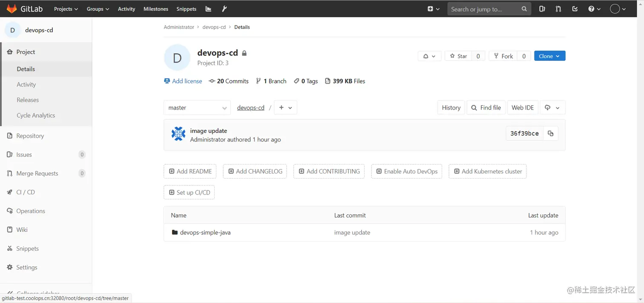This screenshot has height=303, width=644.
Task: Click the GitLab fox logo
Action: pos(12,9)
